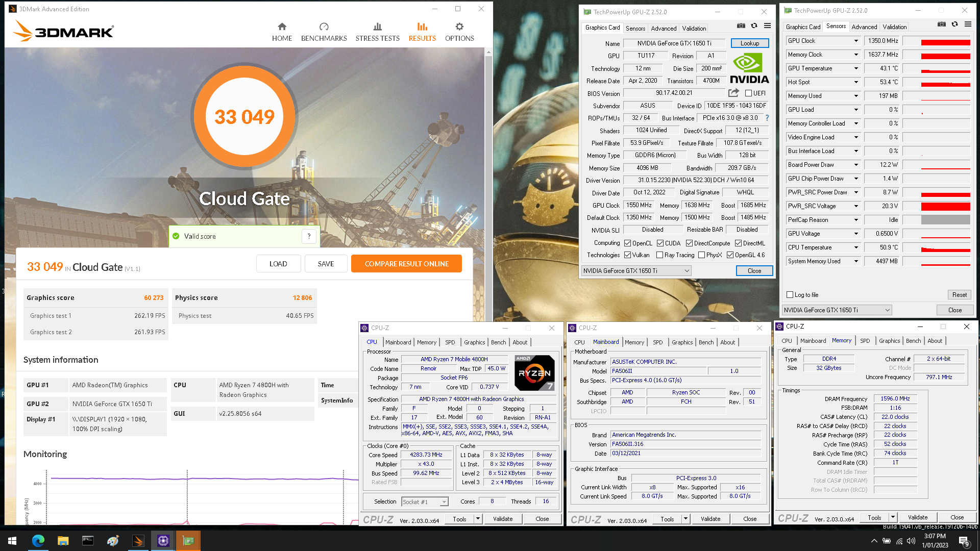Open the Windows Start menu
Viewport: 980px width, 551px height.
click(x=12, y=541)
